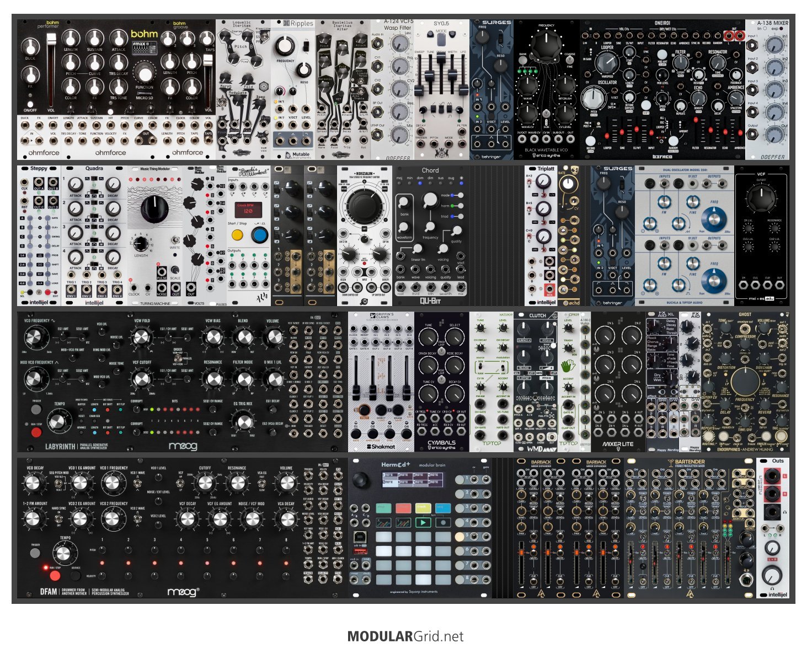This screenshot has width=812, height=648.
Task: Click the record circle button on Hermod+
Action: click(442, 522)
